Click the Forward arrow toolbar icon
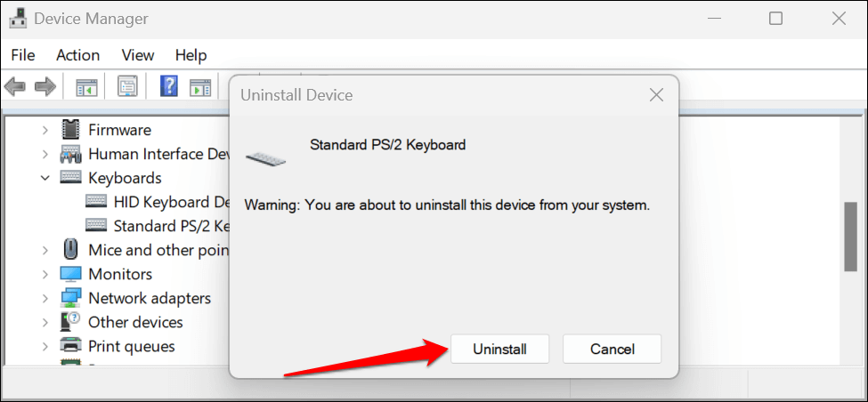This screenshot has height=402, width=868. pos(45,87)
